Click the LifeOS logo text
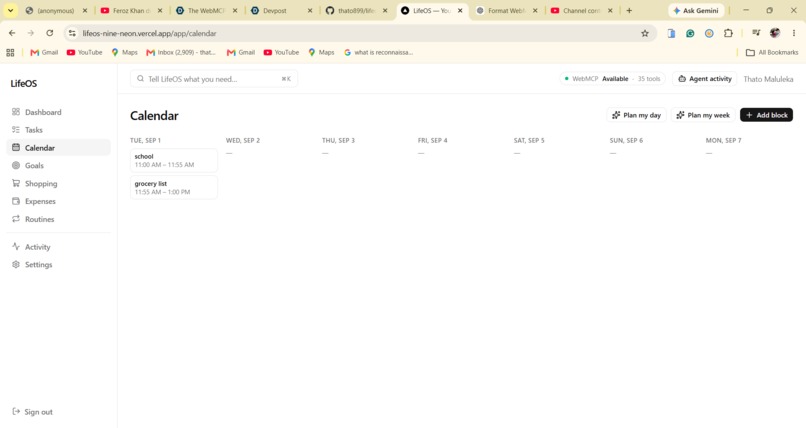806x428 pixels. click(24, 83)
